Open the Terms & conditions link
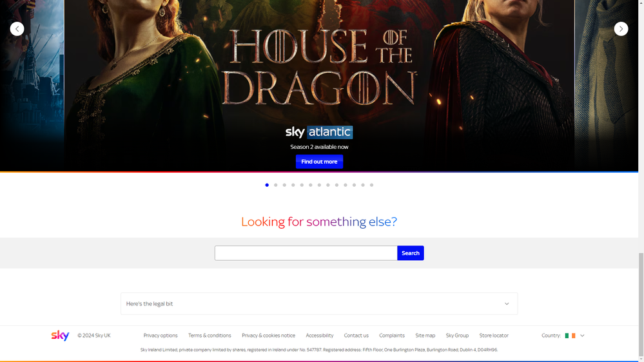 210,336
